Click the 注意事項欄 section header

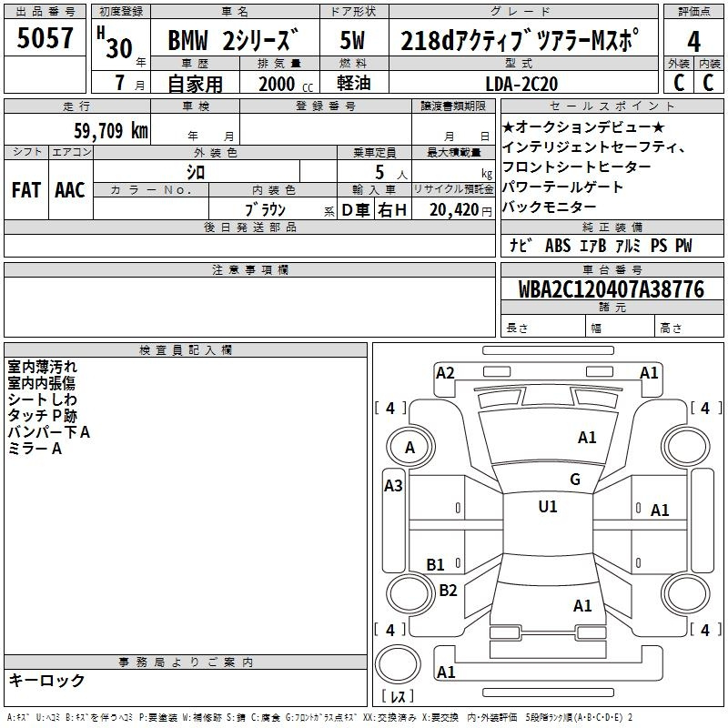[249, 269]
